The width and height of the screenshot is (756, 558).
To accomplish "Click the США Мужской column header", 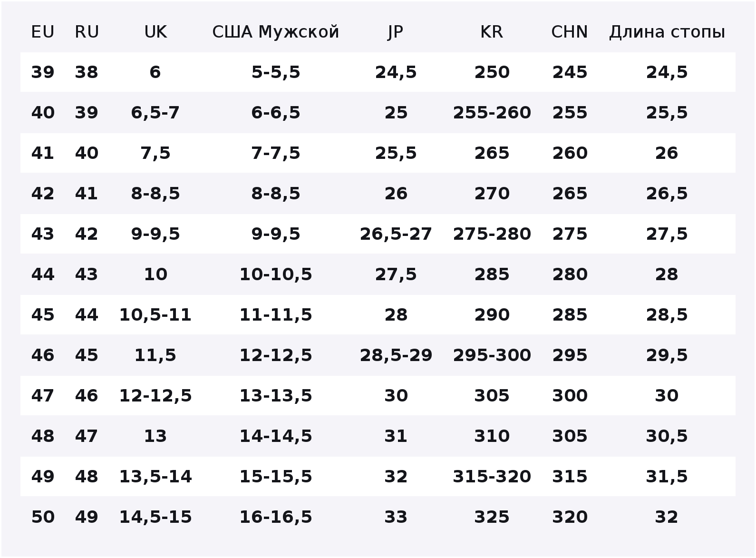I will click(276, 32).
